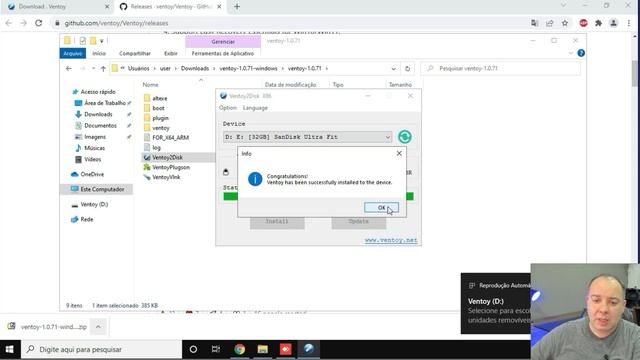Sort files by Tamanho column

[400, 85]
